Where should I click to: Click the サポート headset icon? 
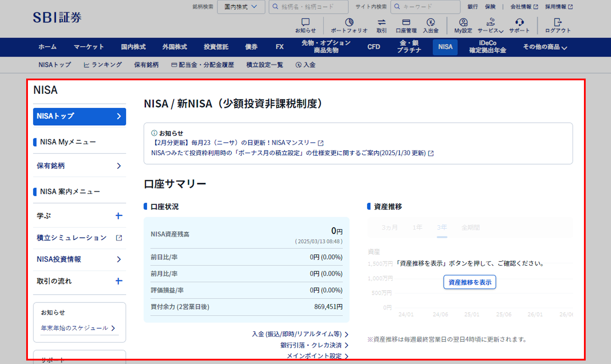pyautogui.click(x=519, y=22)
